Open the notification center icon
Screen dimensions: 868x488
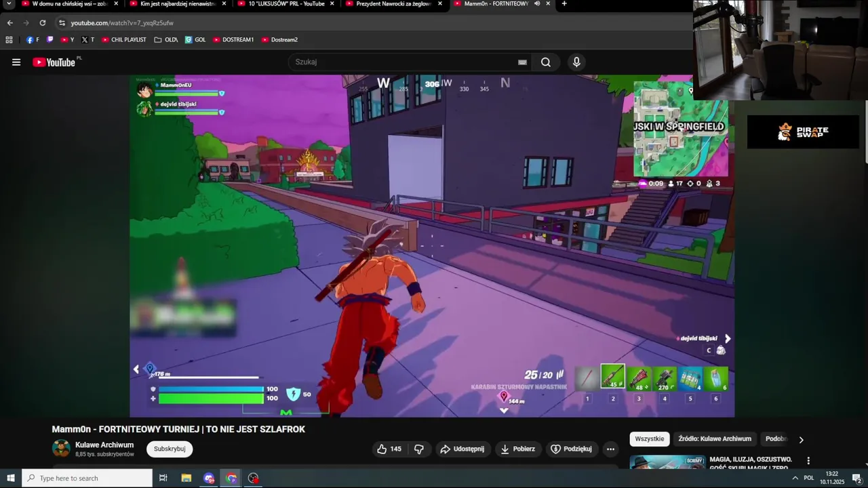tap(856, 478)
